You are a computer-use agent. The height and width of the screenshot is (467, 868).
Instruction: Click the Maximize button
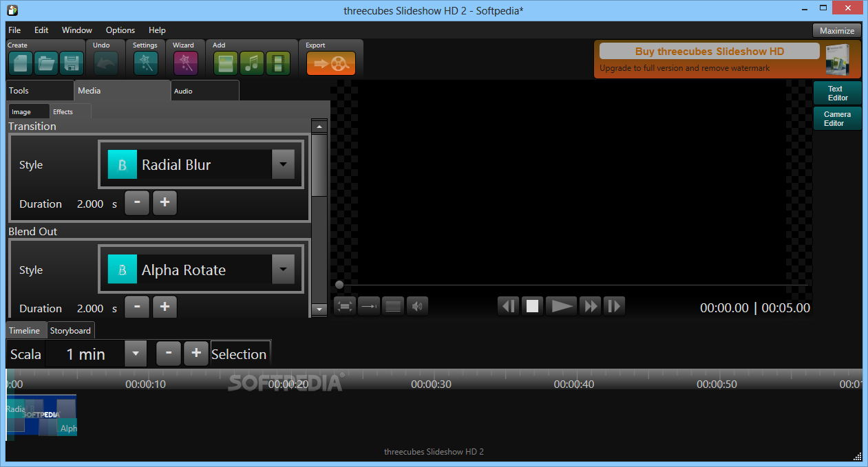[x=837, y=30]
